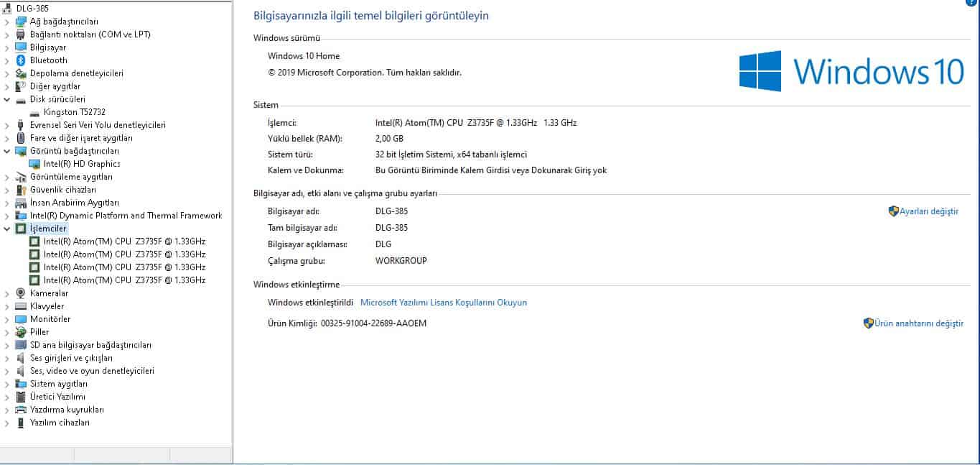Open Microsoft Yazılımı Lisans Koşullarını Okuyun link
The image size is (980, 465).
click(x=444, y=303)
